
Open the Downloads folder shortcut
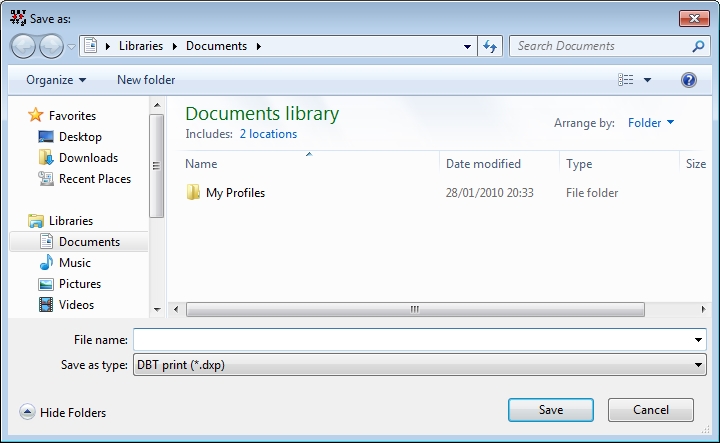pyautogui.click(x=88, y=158)
